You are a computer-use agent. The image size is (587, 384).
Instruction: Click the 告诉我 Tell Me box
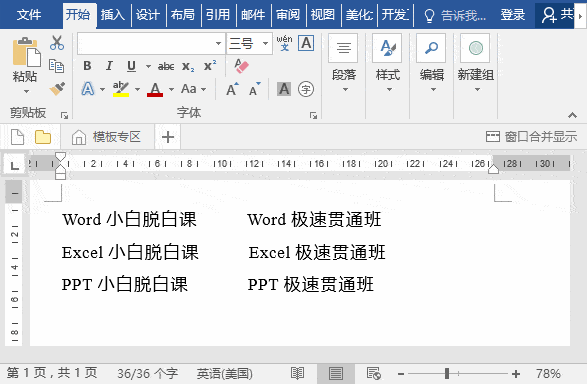(454, 15)
